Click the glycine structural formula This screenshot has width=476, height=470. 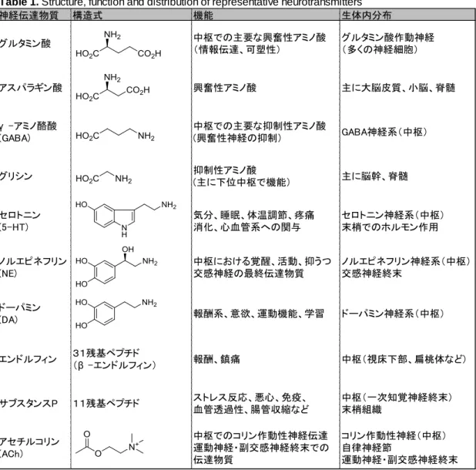pos(104,178)
